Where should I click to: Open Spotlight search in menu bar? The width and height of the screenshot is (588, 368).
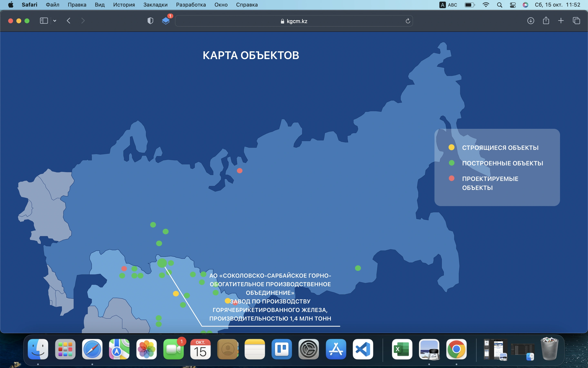click(x=500, y=5)
